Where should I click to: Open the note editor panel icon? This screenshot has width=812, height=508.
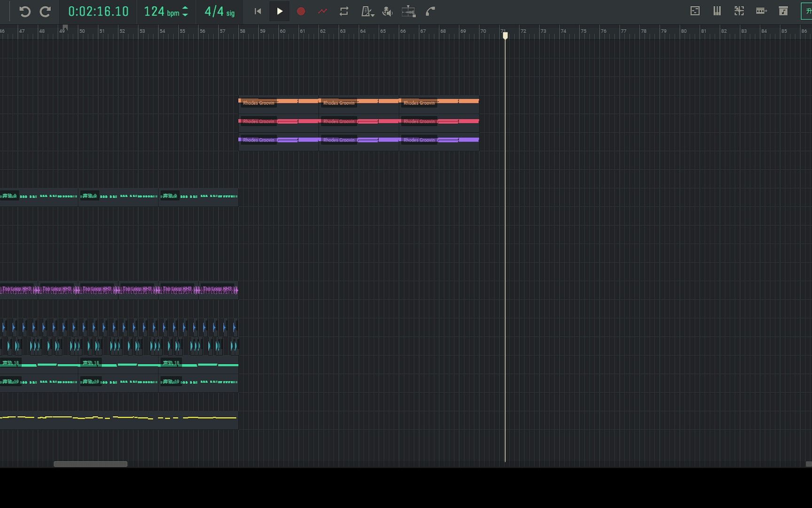[695, 11]
